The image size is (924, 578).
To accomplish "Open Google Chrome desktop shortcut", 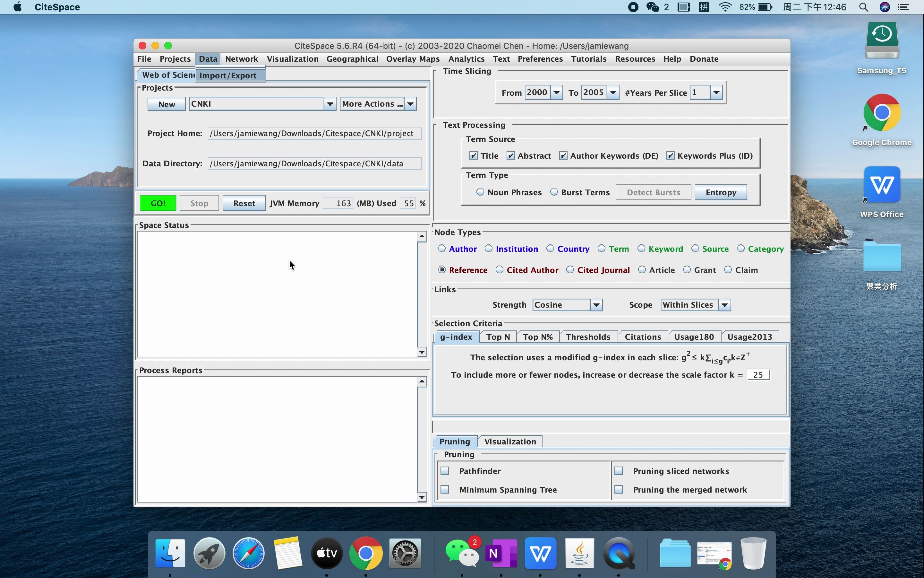I will [882, 112].
